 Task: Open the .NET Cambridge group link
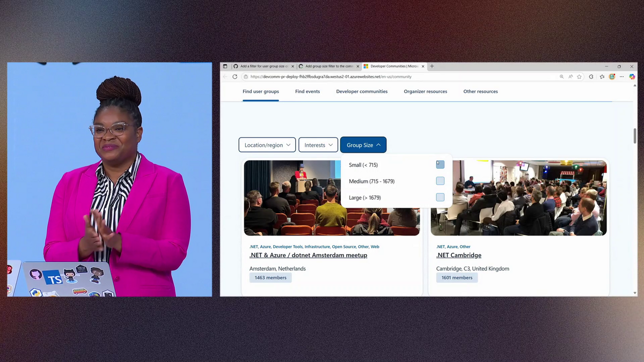click(x=459, y=255)
